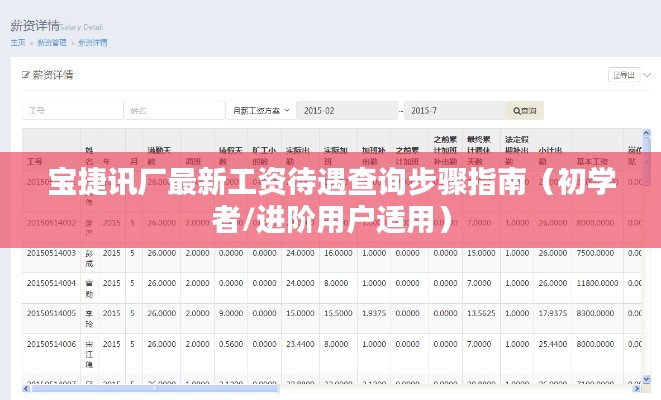This screenshot has width=661, height=400.
Task: Click the horizontal scrollbar left arrow
Action: click(26, 388)
